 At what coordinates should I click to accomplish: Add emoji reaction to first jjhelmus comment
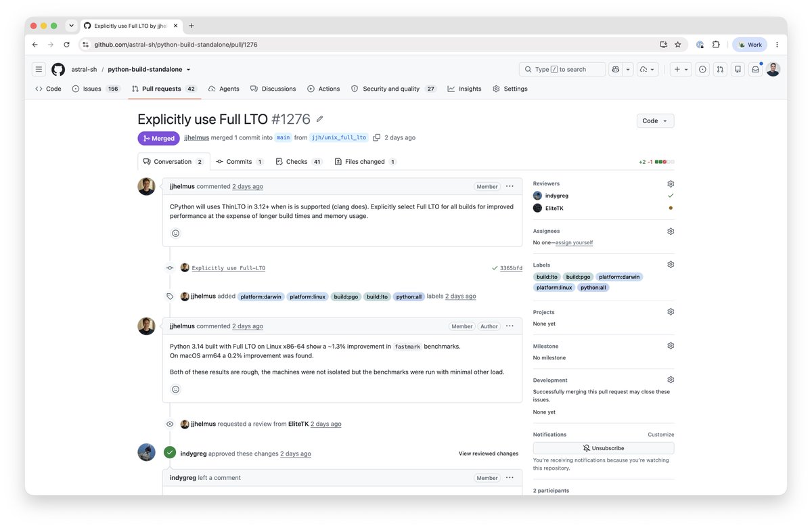(176, 233)
